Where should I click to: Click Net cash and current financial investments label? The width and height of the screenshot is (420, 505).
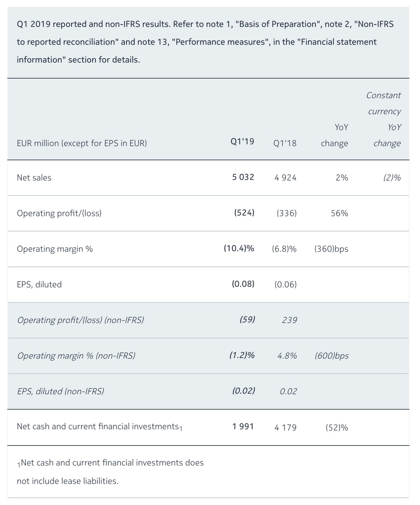[100, 427]
